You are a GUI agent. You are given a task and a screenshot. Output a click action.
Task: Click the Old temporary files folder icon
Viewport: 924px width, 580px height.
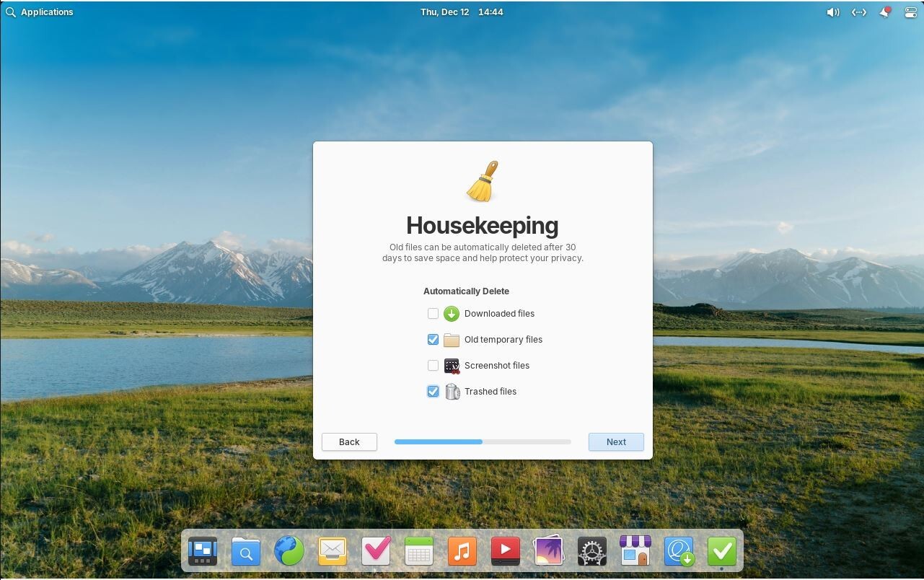[452, 340]
